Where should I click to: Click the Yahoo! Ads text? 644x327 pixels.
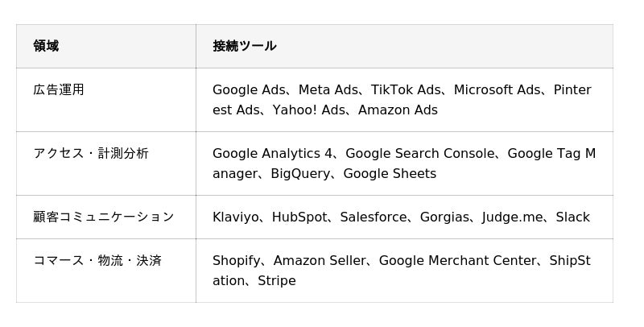coord(308,110)
